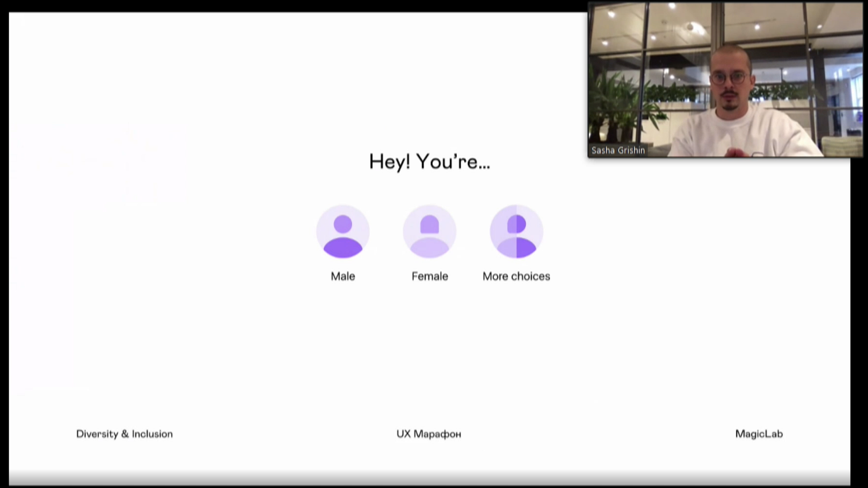The height and width of the screenshot is (488, 868).
Task: Click the head shape of the Female avatar
Action: coord(429,225)
